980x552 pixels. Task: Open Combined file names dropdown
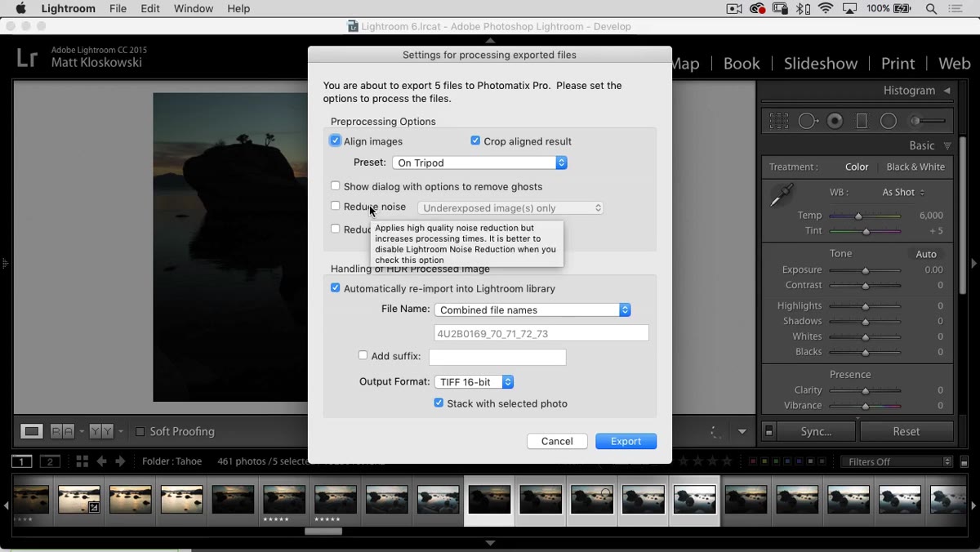tap(532, 309)
